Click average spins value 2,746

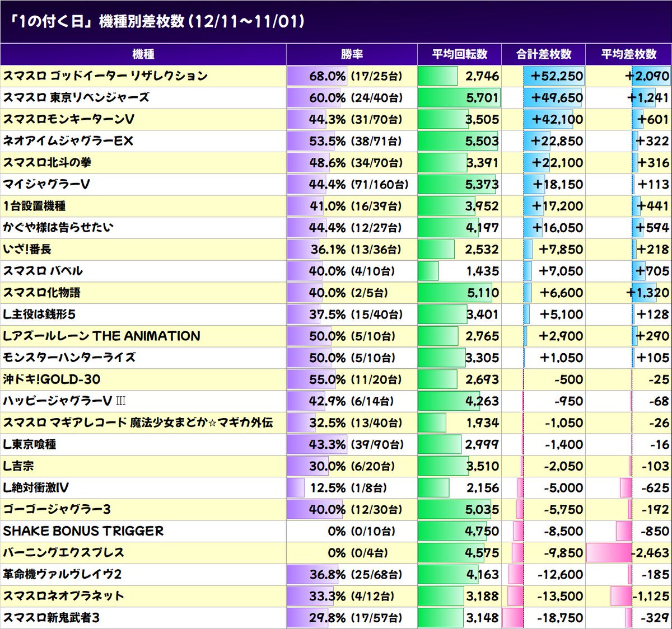[482, 76]
